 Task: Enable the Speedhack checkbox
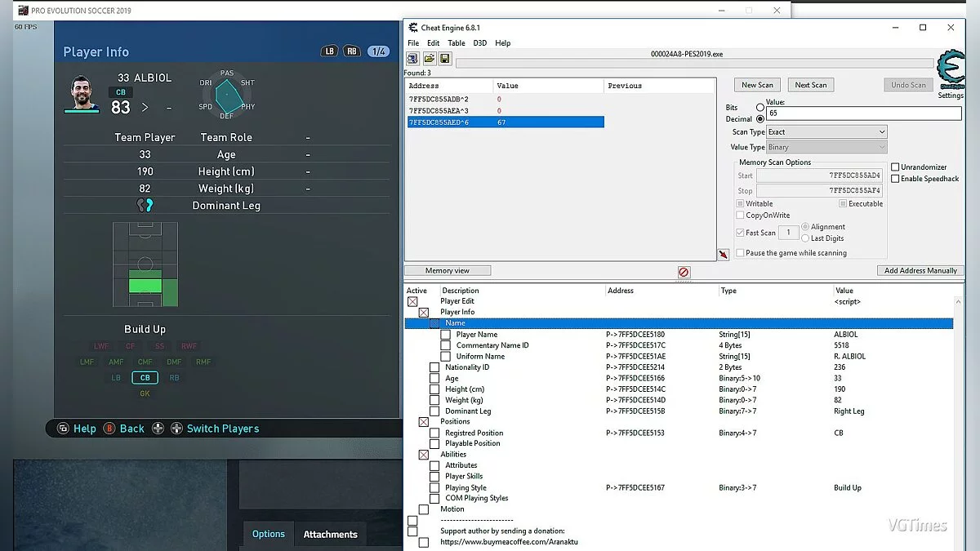895,178
